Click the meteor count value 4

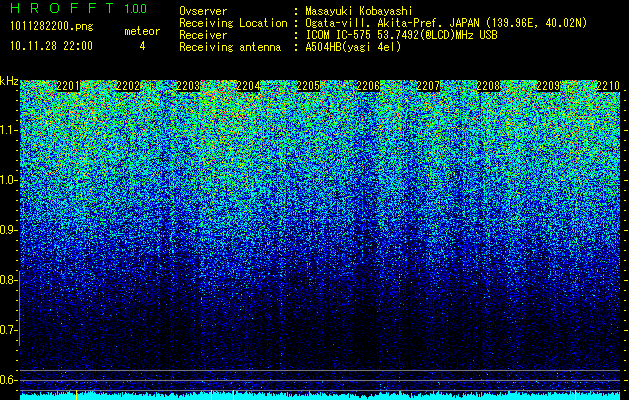(x=142, y=46)
